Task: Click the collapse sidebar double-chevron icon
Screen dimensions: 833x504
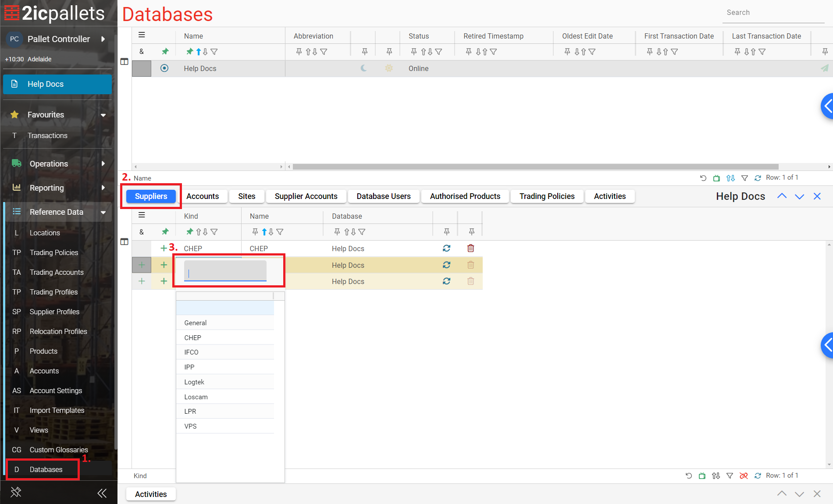Action: [x=102, y=493]
